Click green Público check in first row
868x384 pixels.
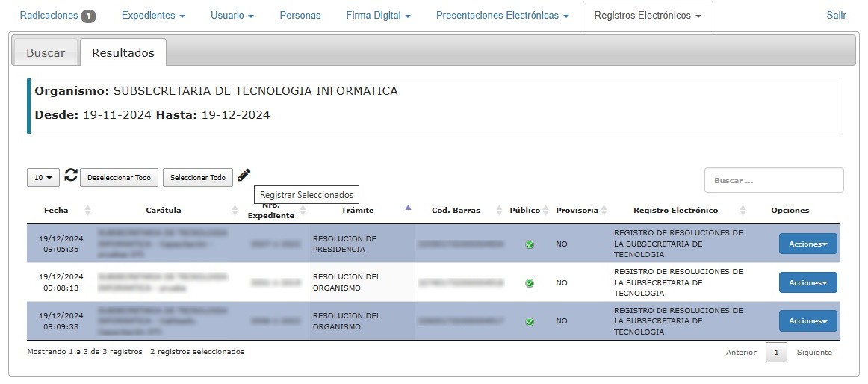tap(530, 244)
